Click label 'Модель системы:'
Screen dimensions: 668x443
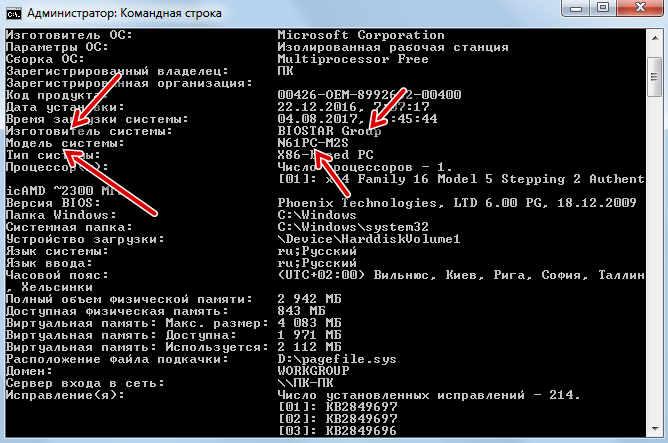pyautogui.click(x=65, y=143)
